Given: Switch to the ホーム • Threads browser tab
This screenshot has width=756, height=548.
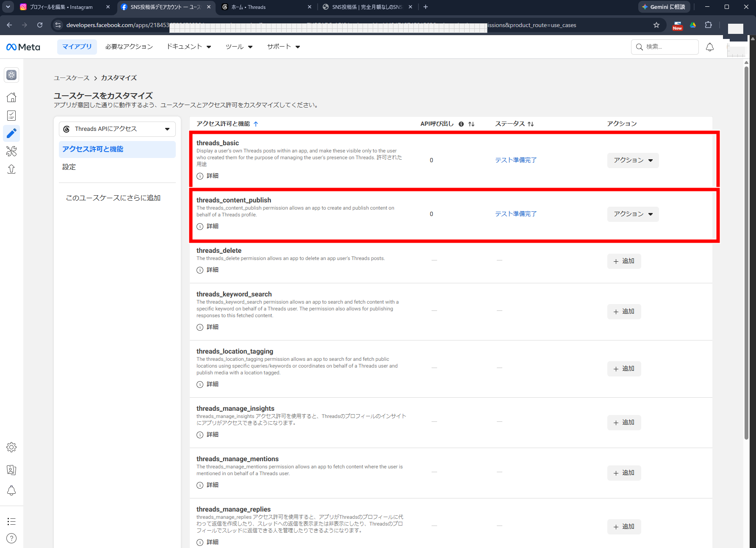Looking at the screenshot, I should (x=267, y=7).
